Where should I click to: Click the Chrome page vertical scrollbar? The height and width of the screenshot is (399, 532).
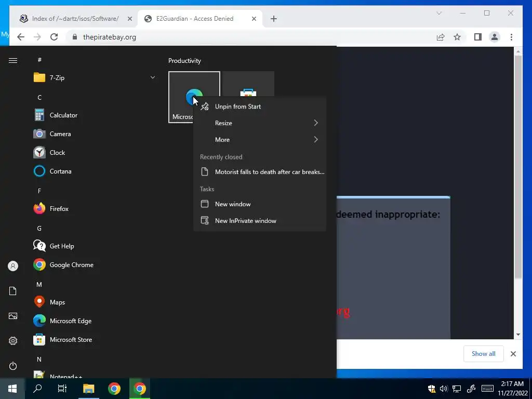click(x=518, y=167)
